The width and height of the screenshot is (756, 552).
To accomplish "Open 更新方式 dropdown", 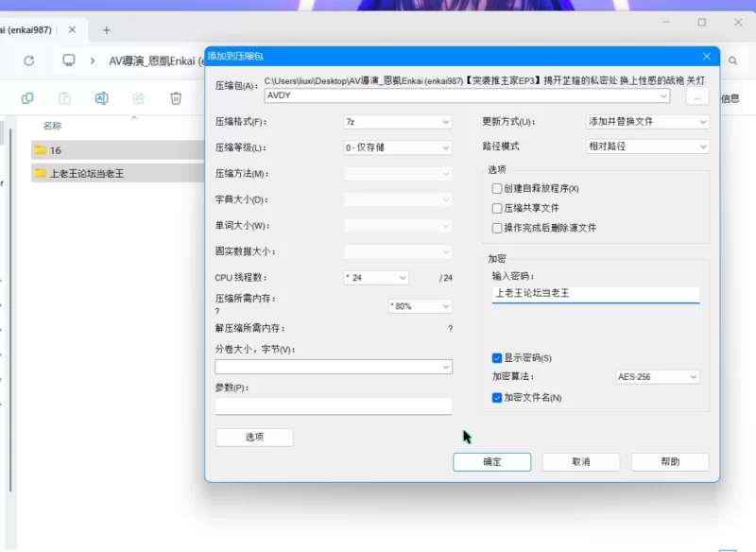I will [647, 122].
